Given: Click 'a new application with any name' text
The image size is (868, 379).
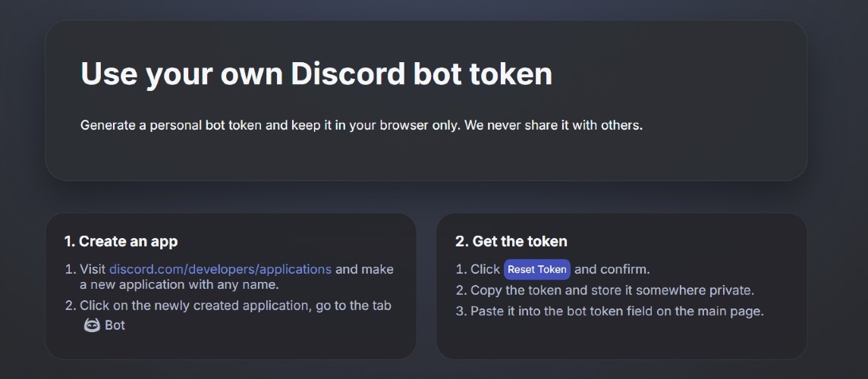Looking at the screenshot, I should [x=179, y=285].
